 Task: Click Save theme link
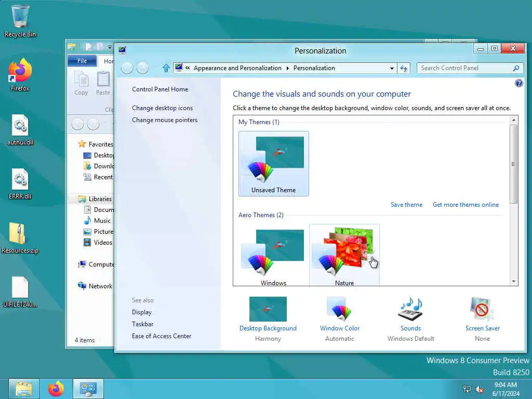point(406,205)
